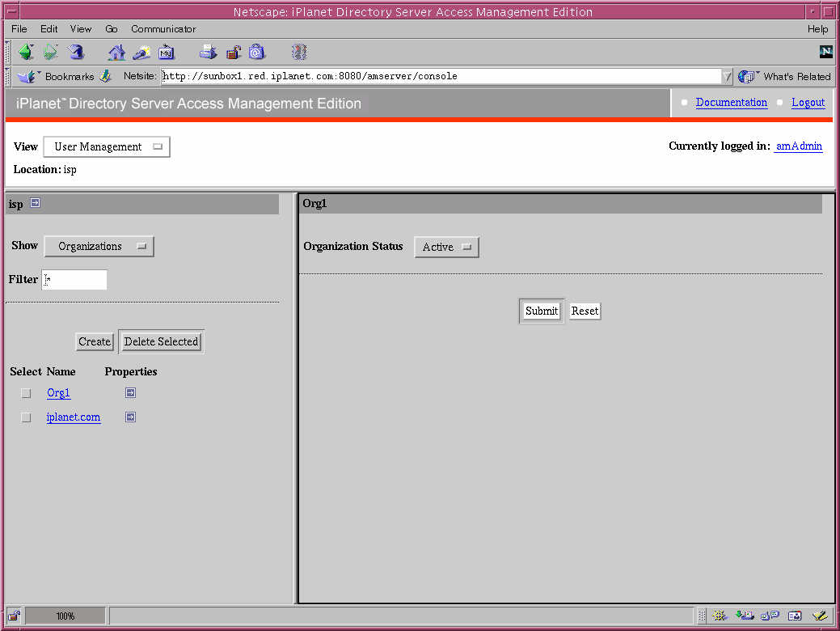Open the Documentation link
This screenshot has width=840, height=631.
pyautogui.click(x=731, y=103)
